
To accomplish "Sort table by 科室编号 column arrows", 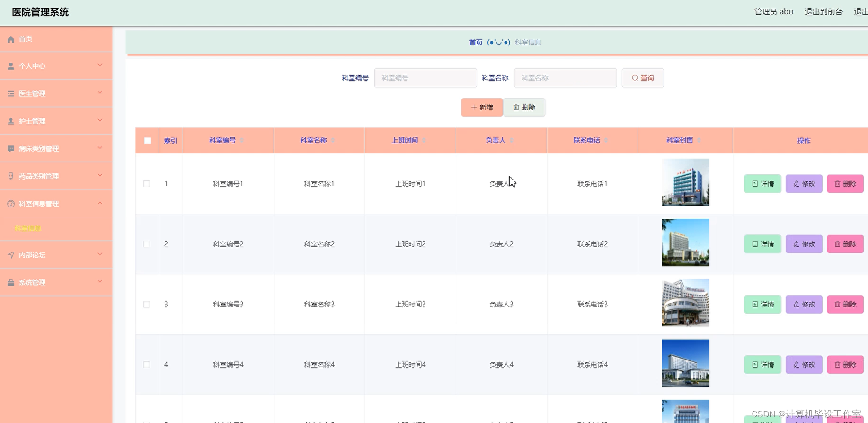I will [x=242, y=140].
